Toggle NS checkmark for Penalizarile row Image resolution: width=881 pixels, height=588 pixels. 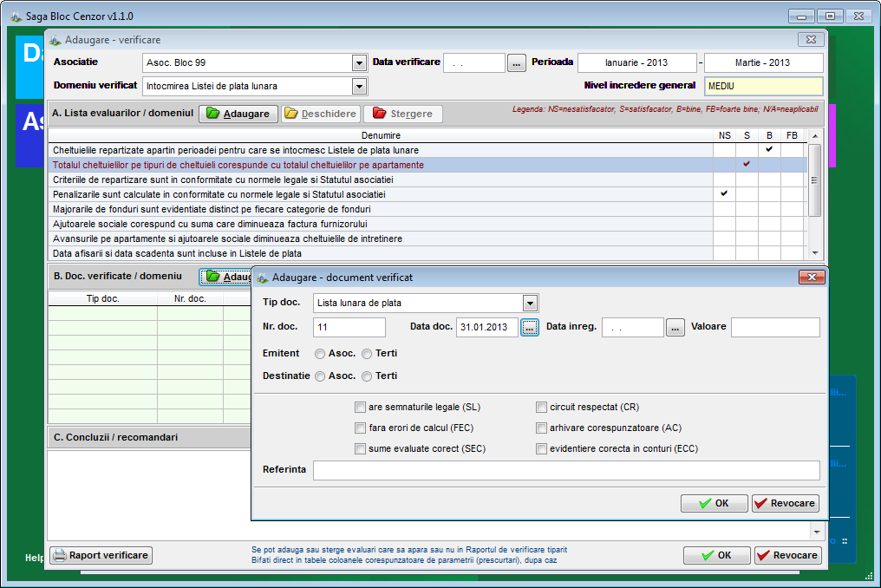coord(724,194)
